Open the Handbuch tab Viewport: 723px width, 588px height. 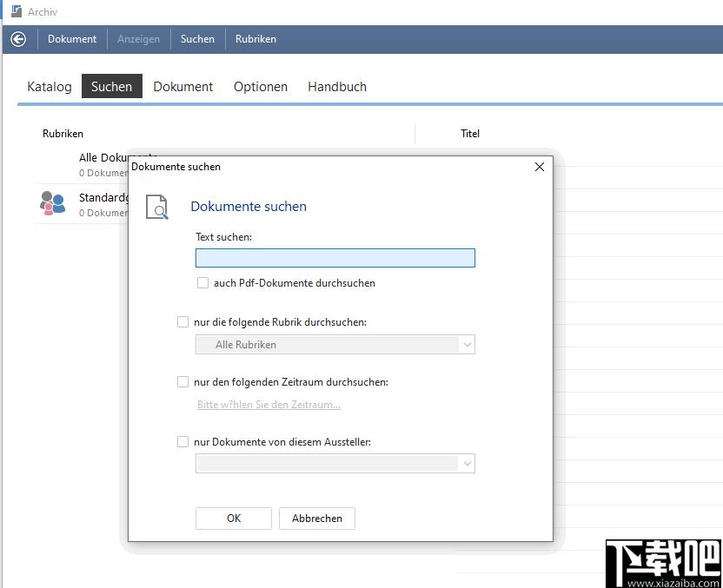pos(337,87)
